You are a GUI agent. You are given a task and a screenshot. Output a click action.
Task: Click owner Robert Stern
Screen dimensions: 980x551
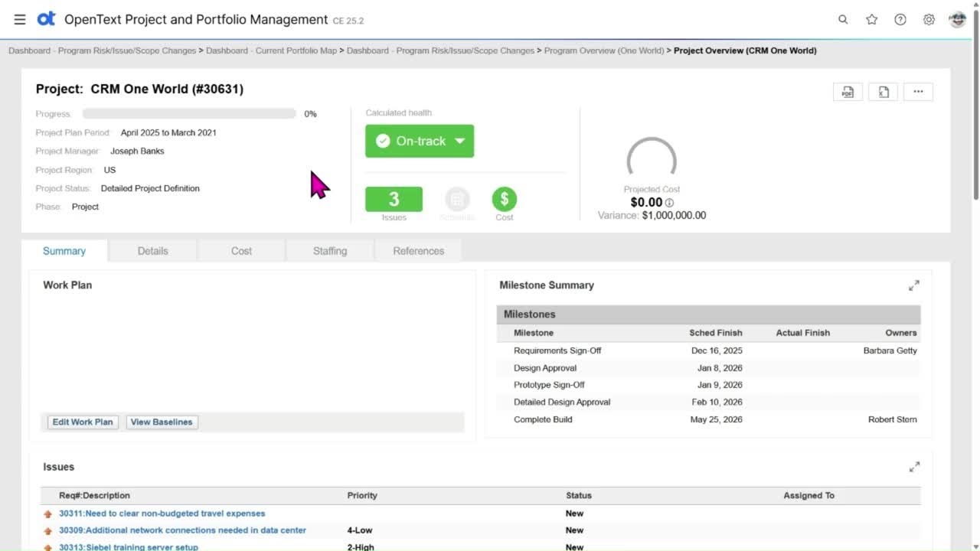pos(892,419)
